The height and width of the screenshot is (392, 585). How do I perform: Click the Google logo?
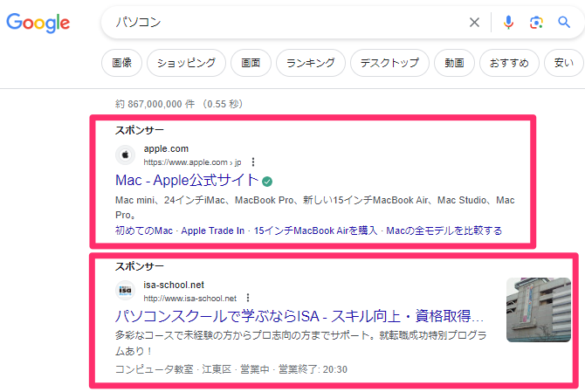(x=38, y=23)
